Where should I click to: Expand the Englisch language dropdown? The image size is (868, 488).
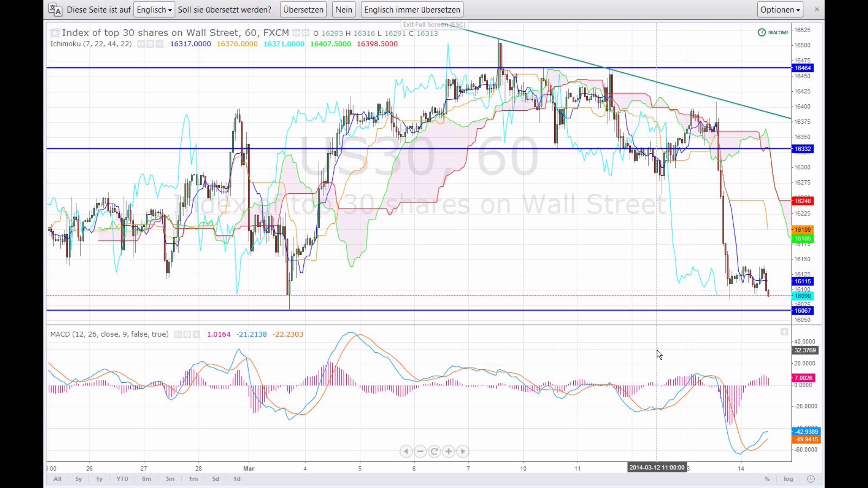[x=154, y=9]
